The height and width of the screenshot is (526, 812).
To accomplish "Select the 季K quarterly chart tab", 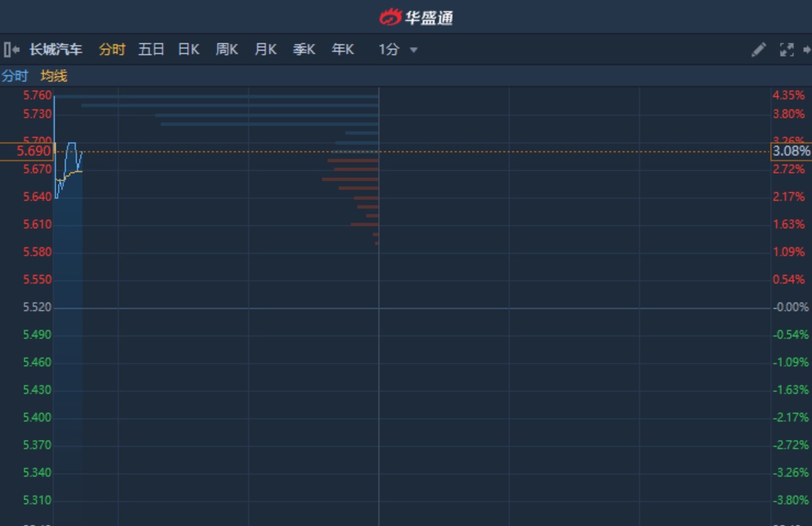I will 304,50.
